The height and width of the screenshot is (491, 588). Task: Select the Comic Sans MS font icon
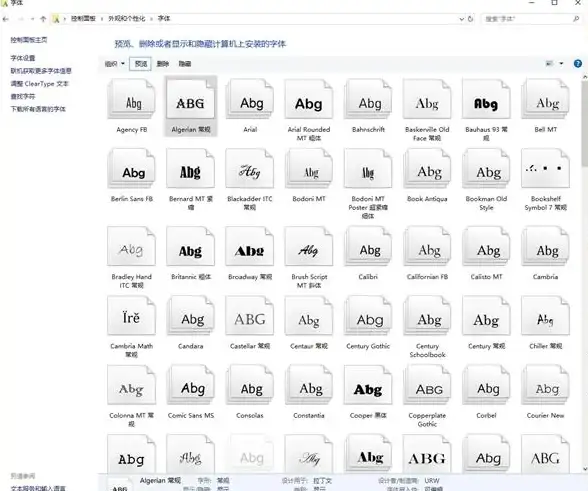point(190,385)
